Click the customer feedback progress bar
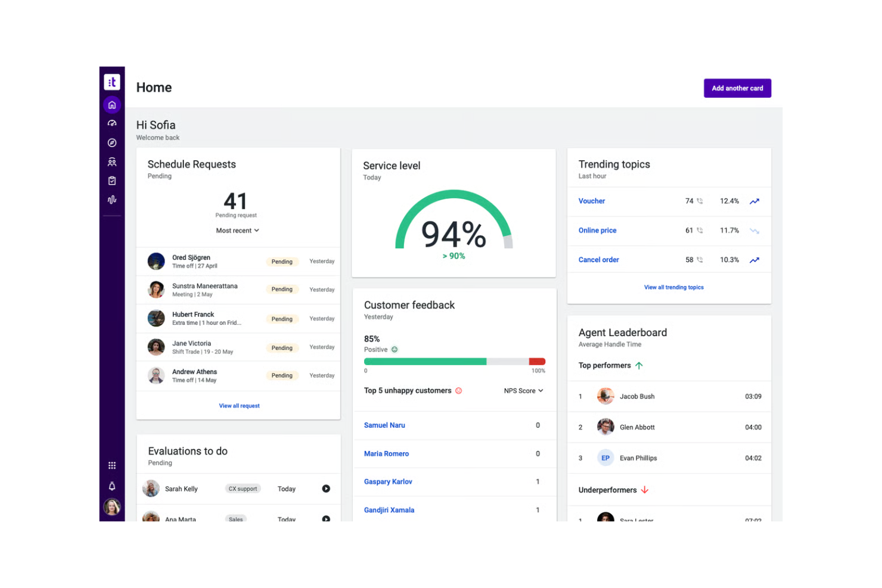This screenshot has width=882, height=588. tap(454, 361)
